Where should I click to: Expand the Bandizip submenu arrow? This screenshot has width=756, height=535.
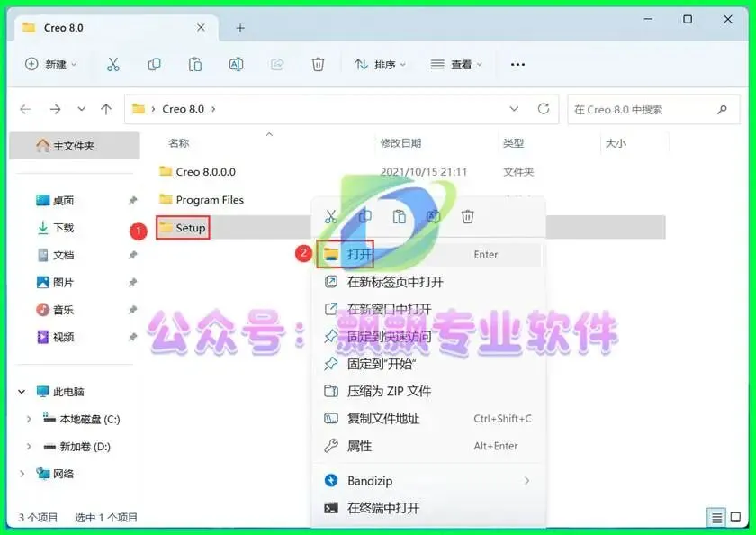pos(526,480)
